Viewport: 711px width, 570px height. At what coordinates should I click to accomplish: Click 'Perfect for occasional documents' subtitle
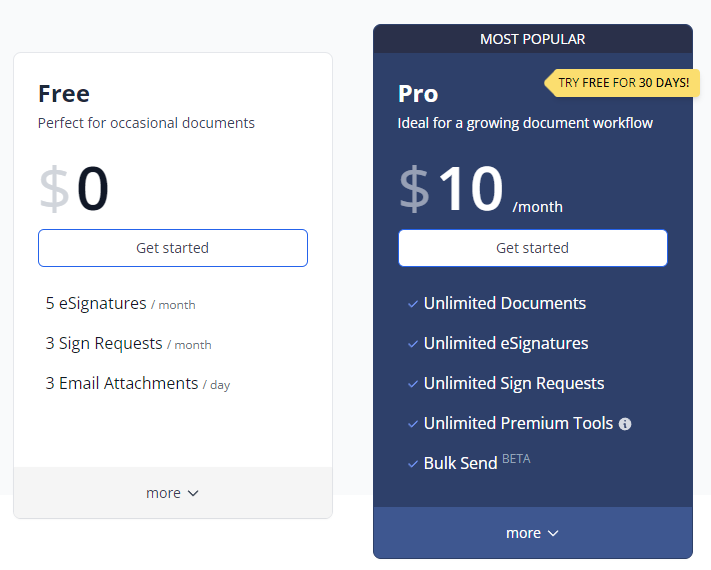click(x=146, y=123)
